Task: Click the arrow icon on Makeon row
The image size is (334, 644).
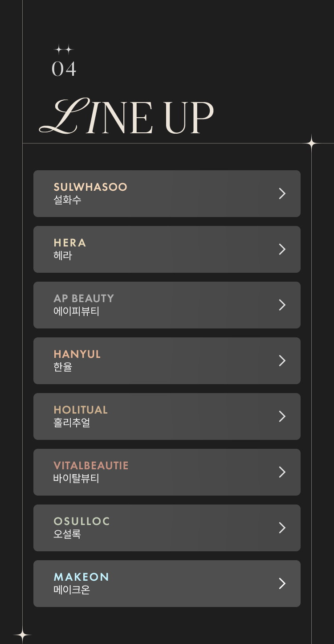Action: coord(282,583)
